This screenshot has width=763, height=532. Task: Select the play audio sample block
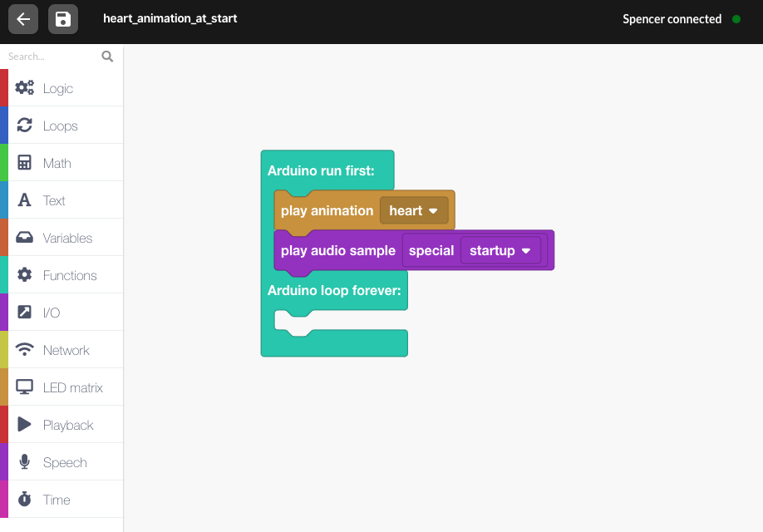[338, 251]
